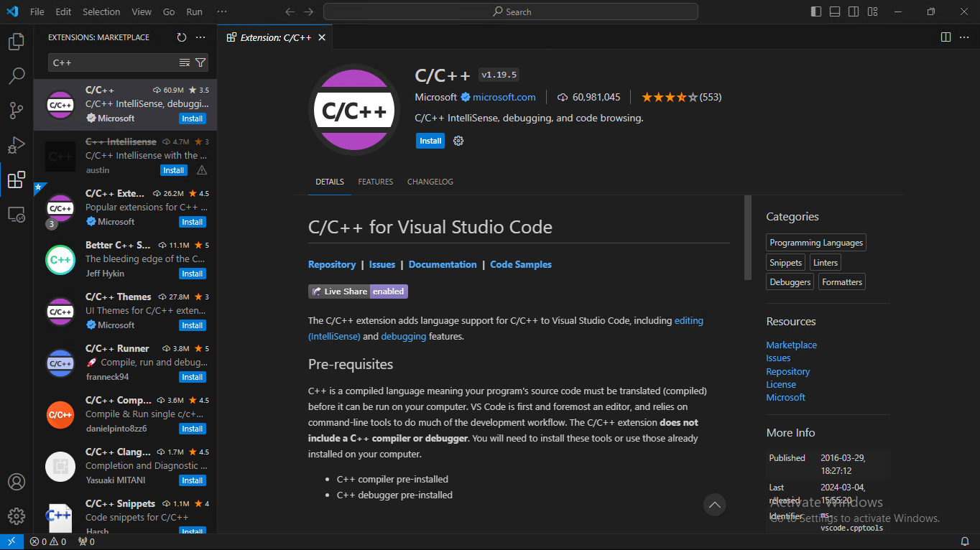The width and height of the screenshot is (980, 550).
Task: Open Manage gear menu in activity bar
Action: 16,516
